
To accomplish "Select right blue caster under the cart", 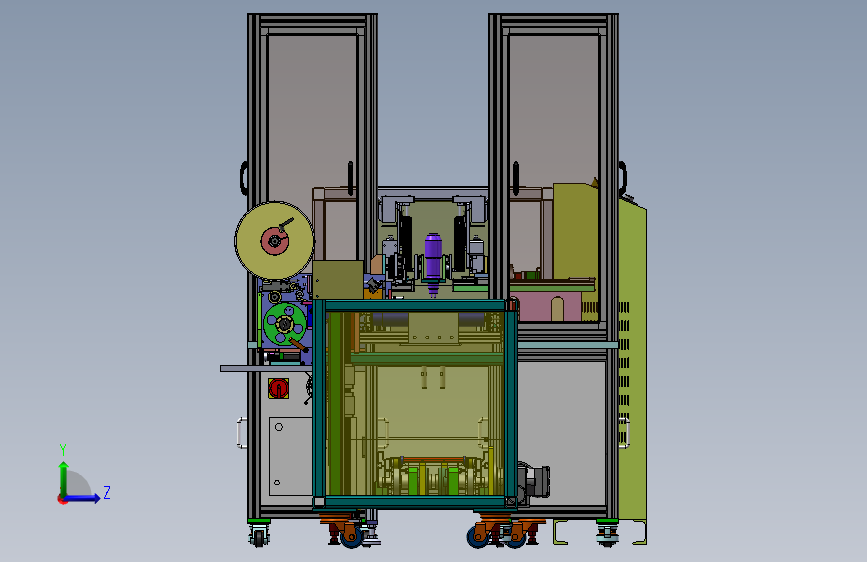I will click(x=478, y=537).
